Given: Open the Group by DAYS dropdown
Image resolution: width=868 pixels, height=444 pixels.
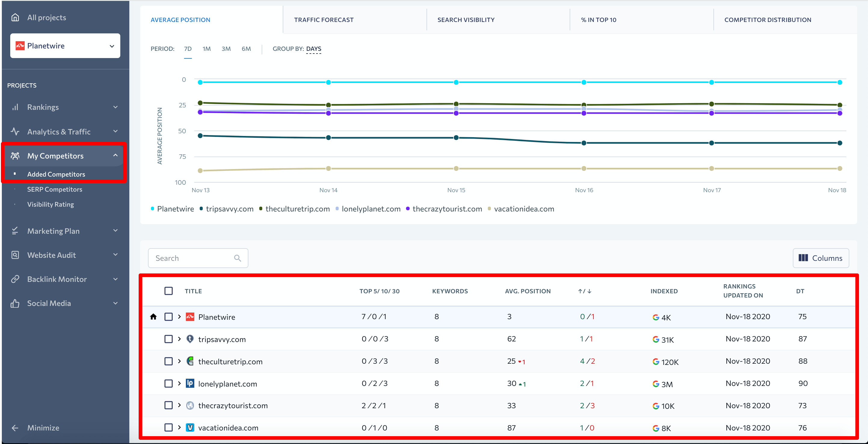Looking at the screenshot, I should (x=314, y=49).
